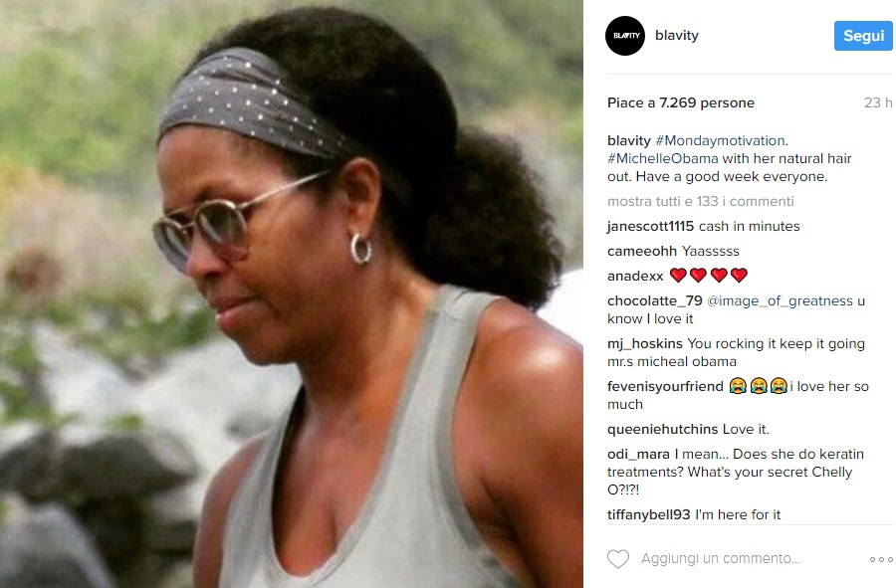
Task: Open the three-dots more options menu
Action: [x=881, y=559]
